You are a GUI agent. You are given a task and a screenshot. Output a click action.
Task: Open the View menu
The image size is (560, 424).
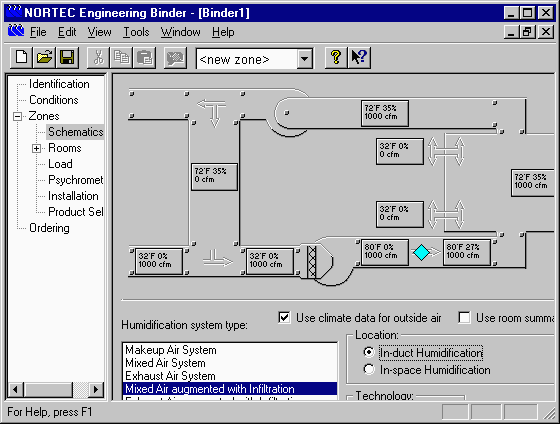pyautogui.click(x=99, y=32)
